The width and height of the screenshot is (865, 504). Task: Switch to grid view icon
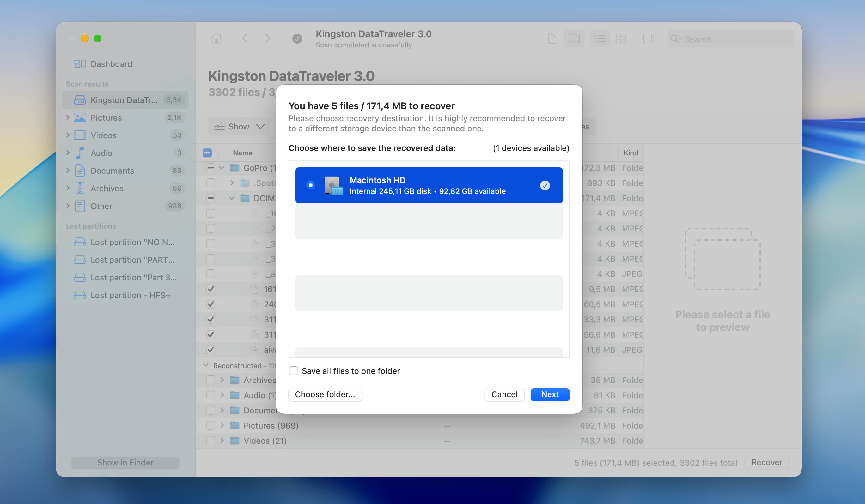point(621,39)
